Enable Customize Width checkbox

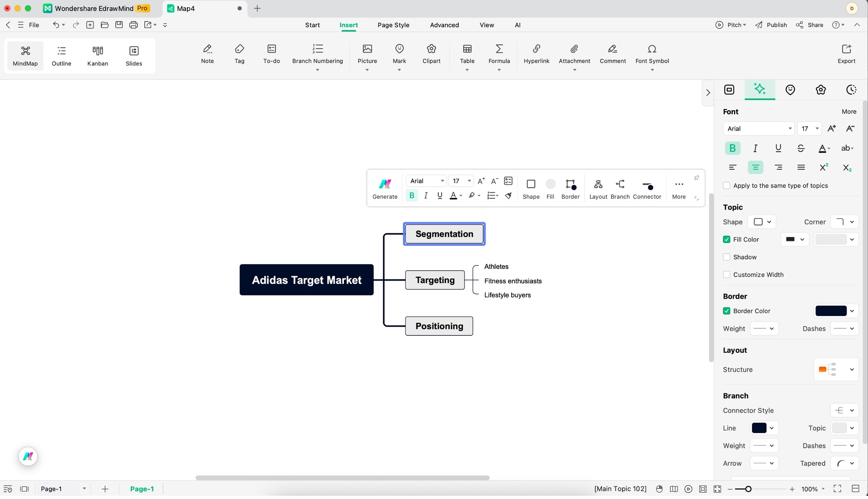(726, 275)
